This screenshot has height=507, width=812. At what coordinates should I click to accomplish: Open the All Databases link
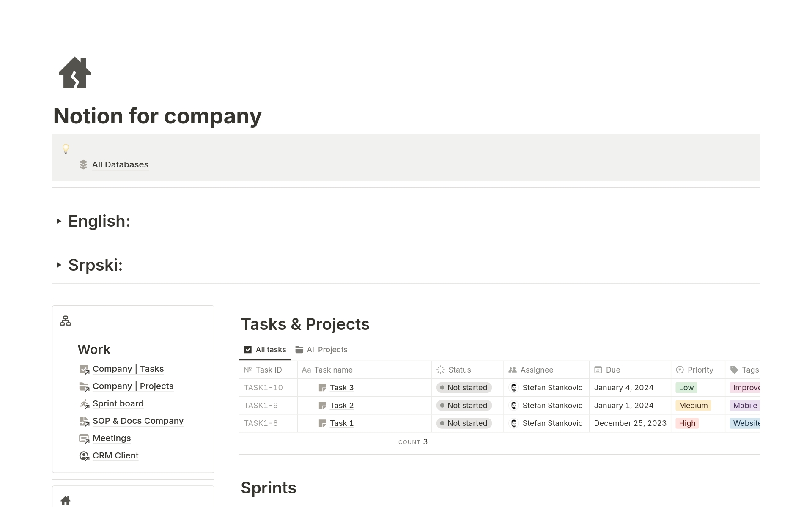[x=120, y=164]
